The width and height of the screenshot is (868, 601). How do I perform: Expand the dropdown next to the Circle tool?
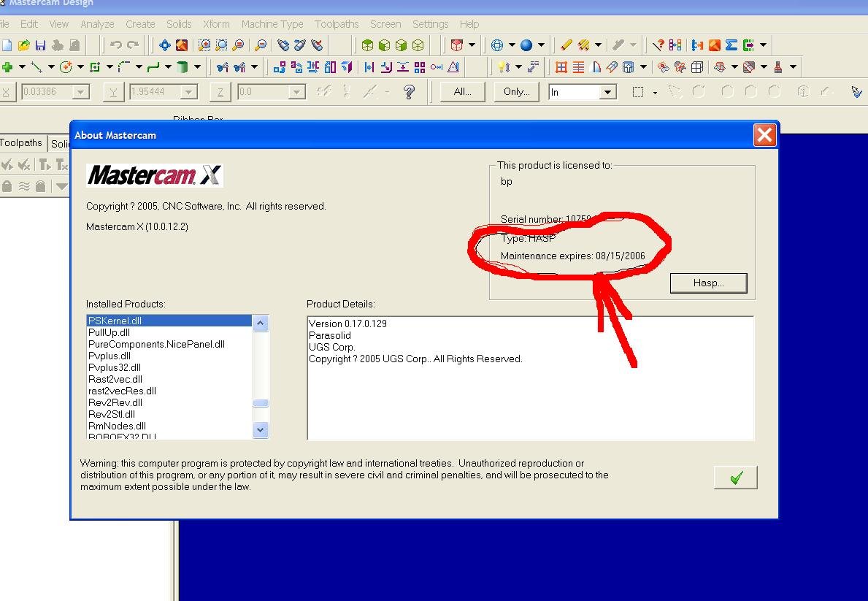tap(80, 67)
